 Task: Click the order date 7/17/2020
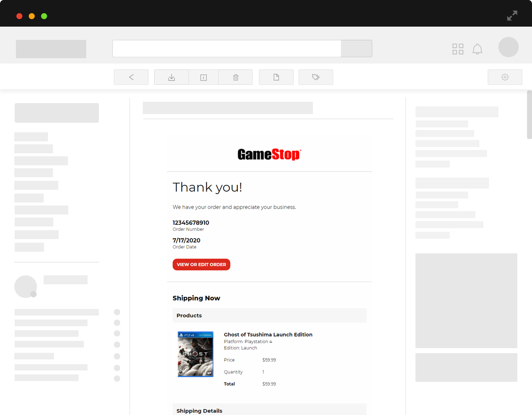click(x=186, y=240)
